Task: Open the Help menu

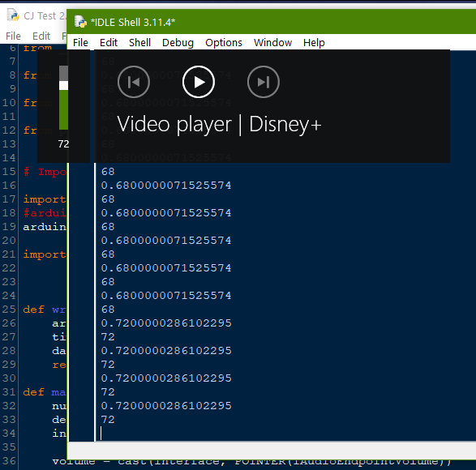Action: pyautogui.click(x=314, y=42)
